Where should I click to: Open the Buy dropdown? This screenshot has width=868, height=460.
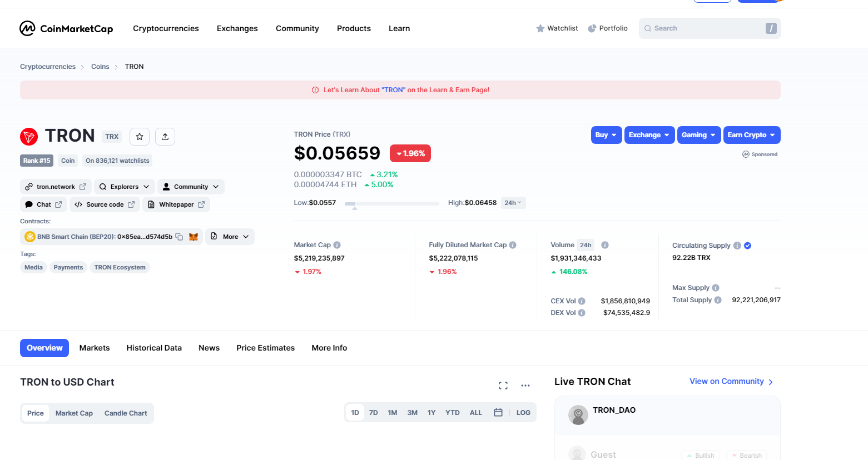pos(606,135)
